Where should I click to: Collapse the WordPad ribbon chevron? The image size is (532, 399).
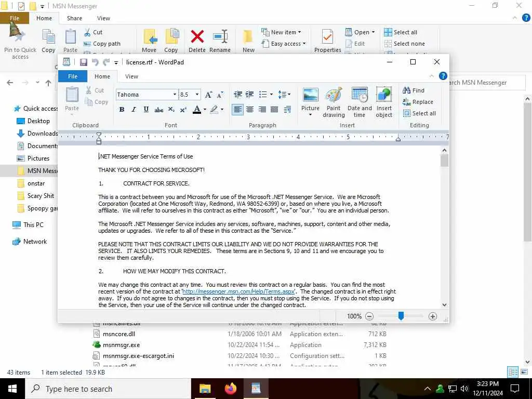432,76
